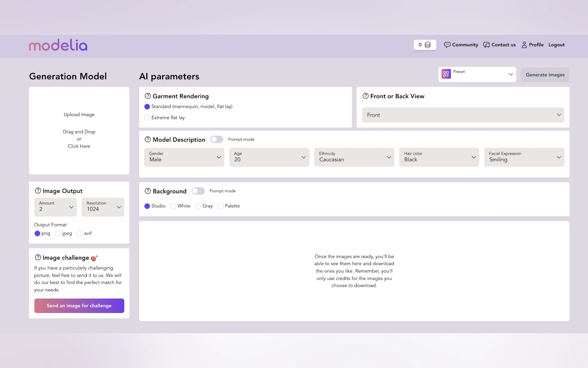Click the Background help icon
588x368 pixels.
click(x=147, y=191)
